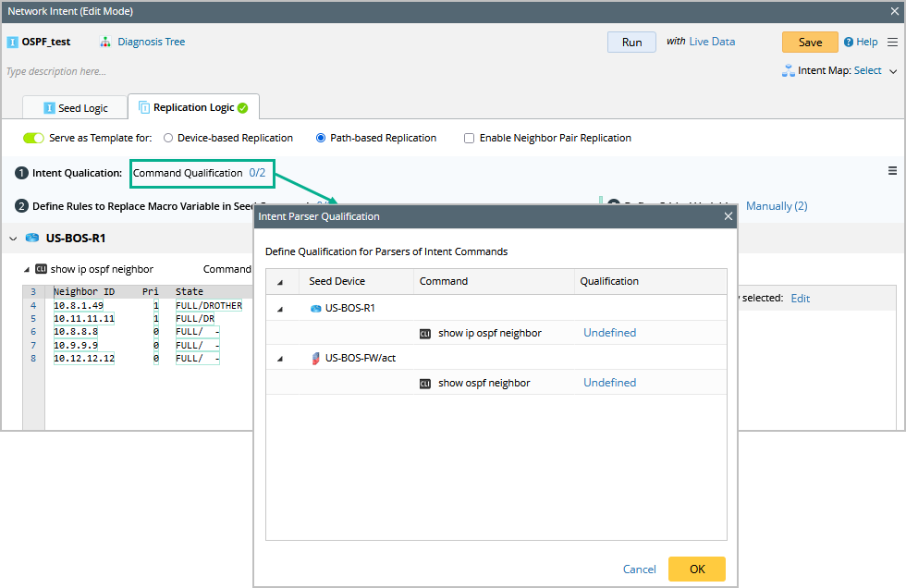
Task: Select Device-based Replication radio button
Action: click(168, 138)
